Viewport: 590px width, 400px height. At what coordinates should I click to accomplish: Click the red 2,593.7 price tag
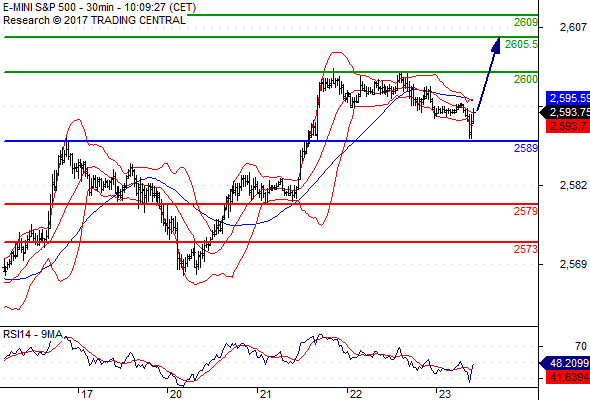pos(568,126)
